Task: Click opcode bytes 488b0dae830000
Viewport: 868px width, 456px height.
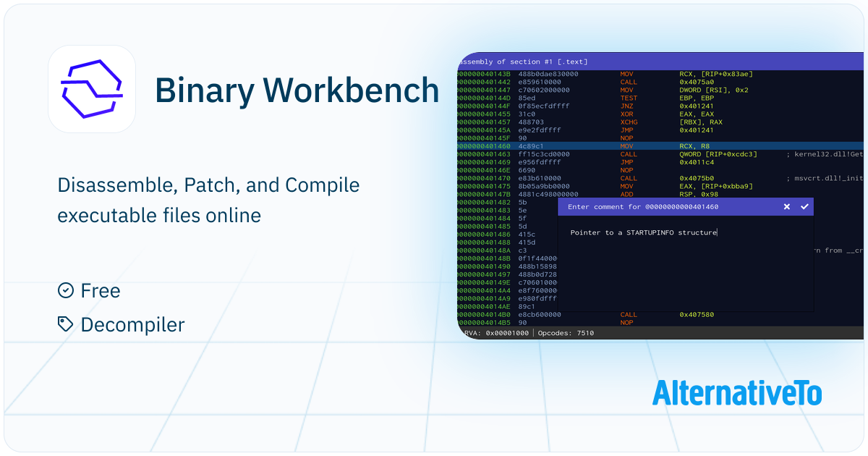Action: click(x=548, y=74)
